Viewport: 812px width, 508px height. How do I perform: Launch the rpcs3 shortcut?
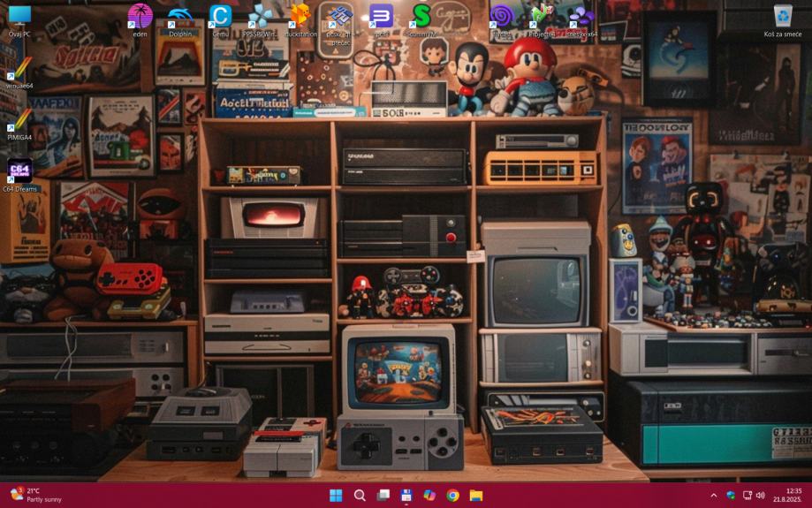(381, 20)
